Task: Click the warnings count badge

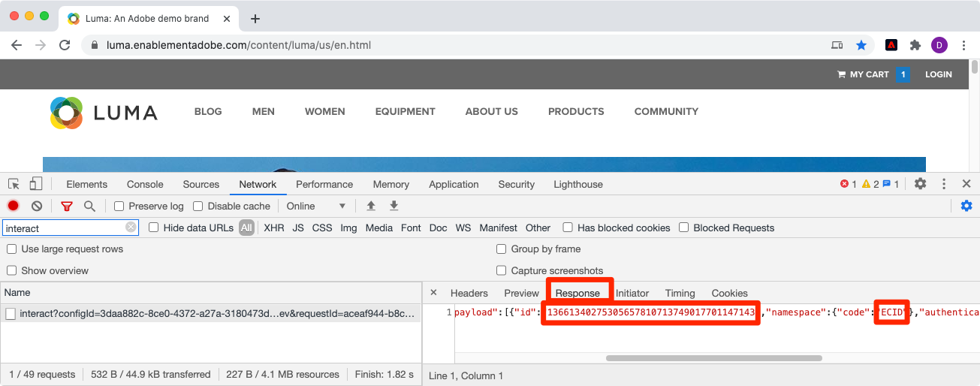Action: pyautogui.click(x=870, y=184)
